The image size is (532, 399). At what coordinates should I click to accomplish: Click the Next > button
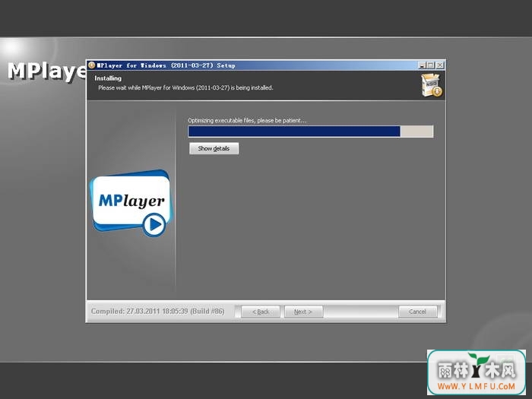click(303, 312)
